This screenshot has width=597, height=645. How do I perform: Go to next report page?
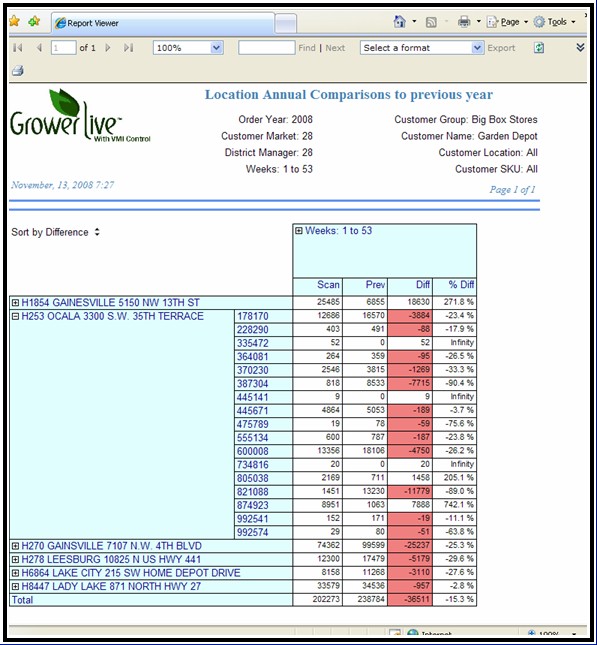pos(108,48)
